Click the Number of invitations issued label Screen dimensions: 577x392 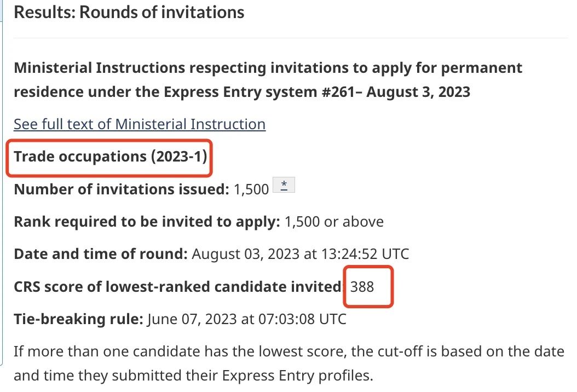[122, 189]
